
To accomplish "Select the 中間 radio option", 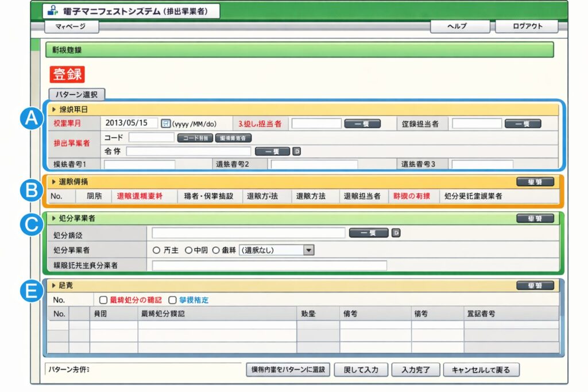I will [188, 250].
